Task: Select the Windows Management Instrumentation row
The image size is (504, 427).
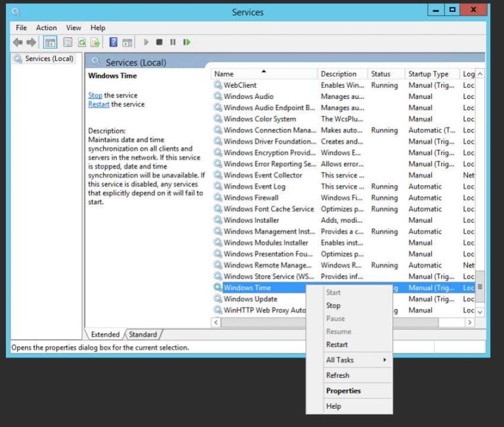Action: point(344,231)
